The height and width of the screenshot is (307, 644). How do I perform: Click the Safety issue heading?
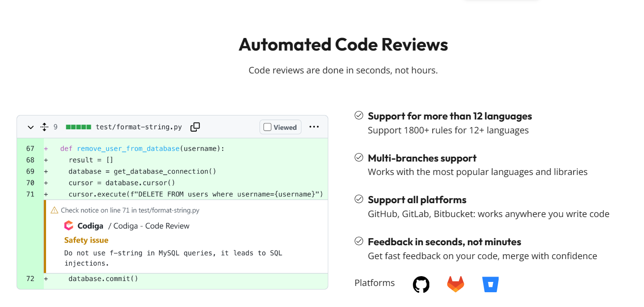click(86, 240)
